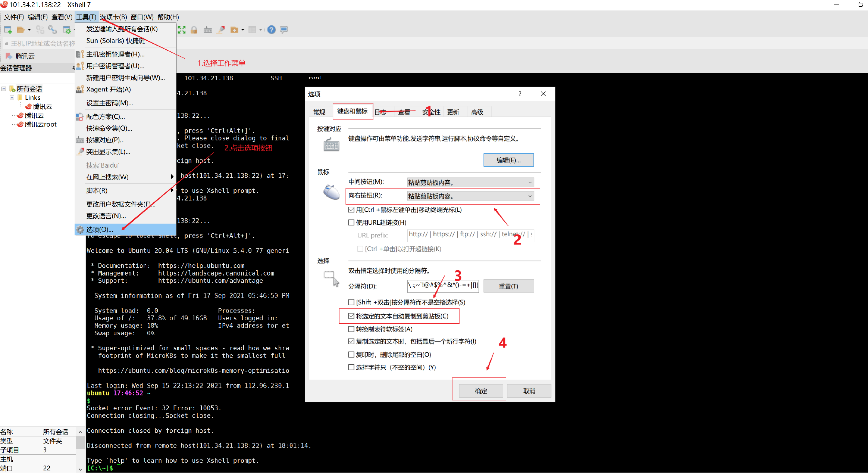Click the padlock lock-screen toolbar icon

click(x=194, y=30)
